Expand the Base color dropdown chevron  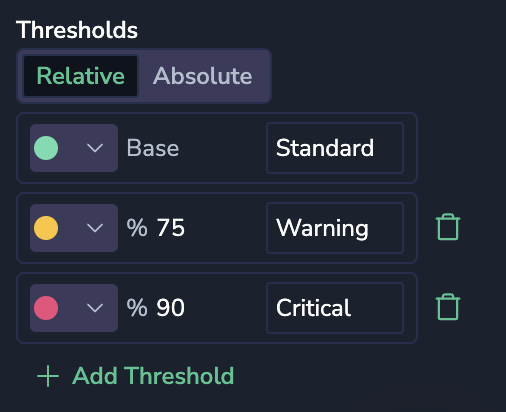coord(95,148)
